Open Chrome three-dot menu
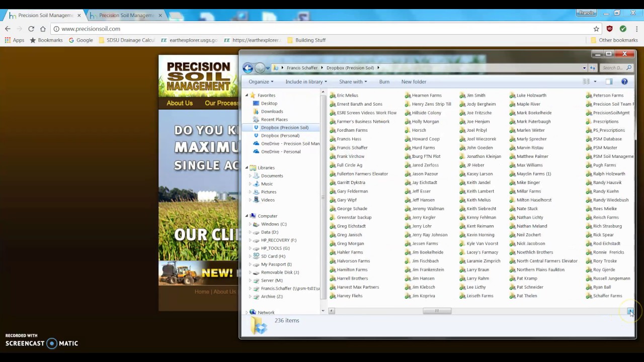This screenshot has height=362, width=644. 636,29
